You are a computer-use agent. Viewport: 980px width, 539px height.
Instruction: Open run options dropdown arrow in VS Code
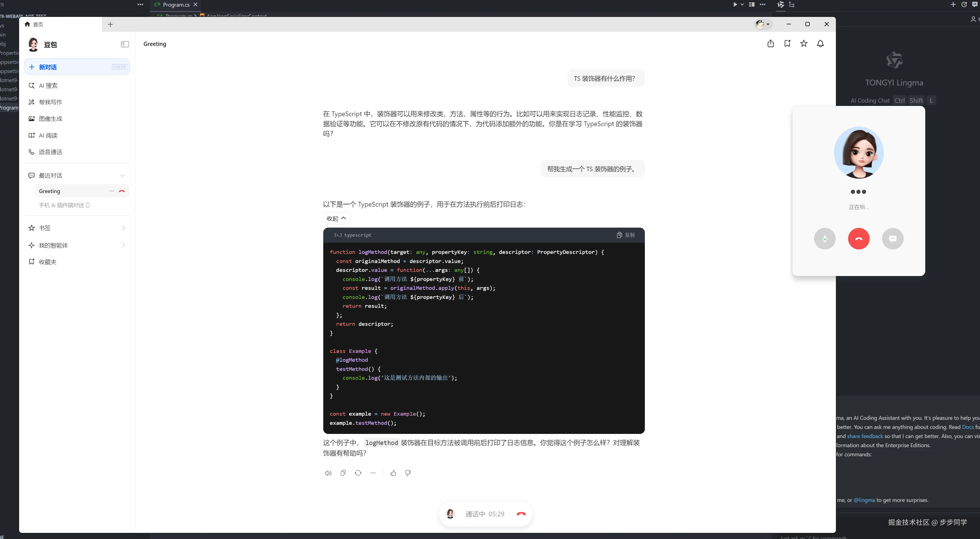coord(742,5)
